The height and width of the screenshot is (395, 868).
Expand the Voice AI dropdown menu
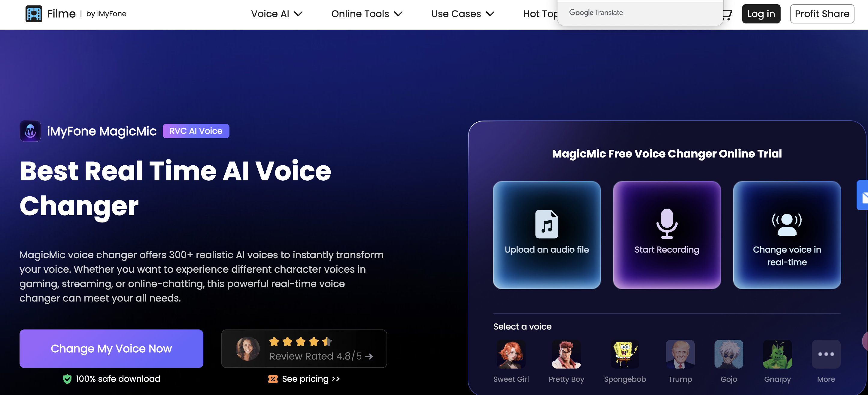276,14
